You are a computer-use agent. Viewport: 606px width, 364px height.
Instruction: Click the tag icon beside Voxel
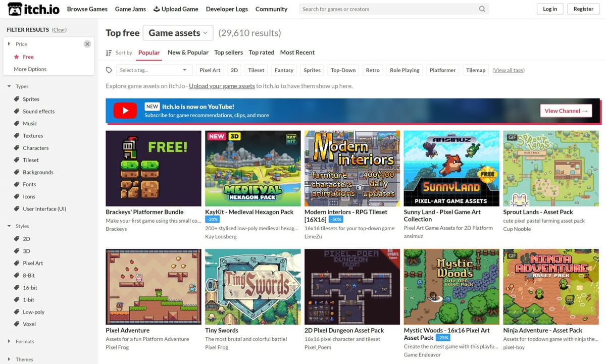pyautogui.click(x=17, y=324)
